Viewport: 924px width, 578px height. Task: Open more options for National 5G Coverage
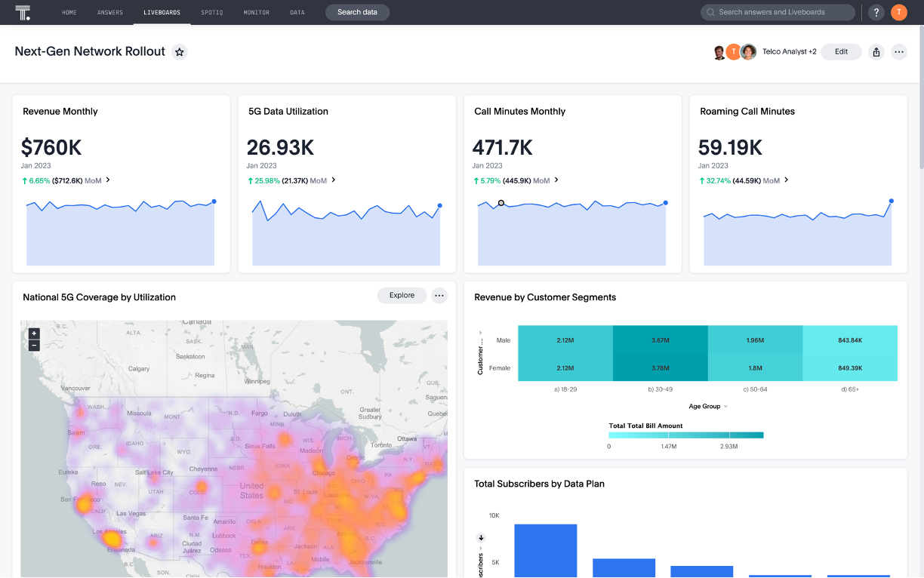pos(439,296)
